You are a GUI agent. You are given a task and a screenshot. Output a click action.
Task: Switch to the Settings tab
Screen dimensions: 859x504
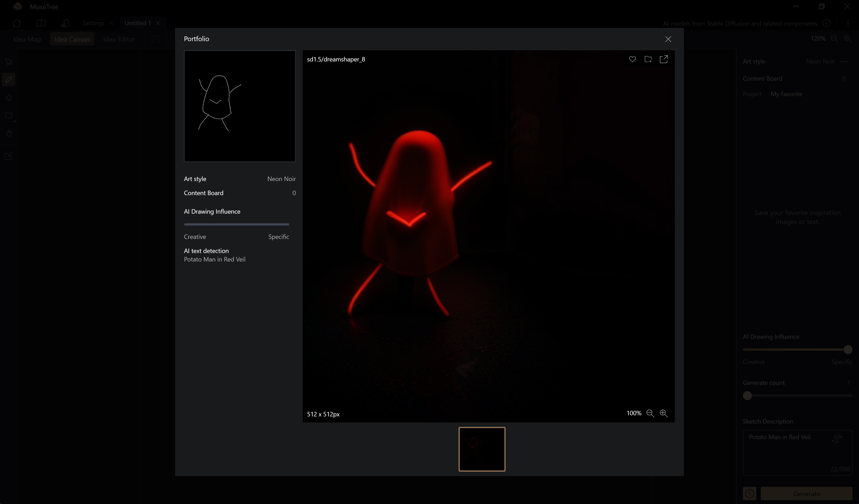93,23
